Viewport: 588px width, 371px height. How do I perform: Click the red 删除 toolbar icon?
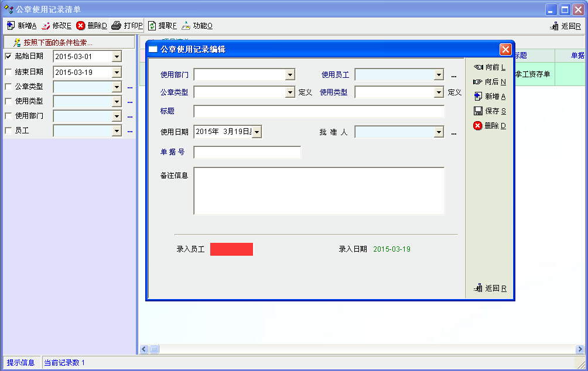click(x=81, y=26)
